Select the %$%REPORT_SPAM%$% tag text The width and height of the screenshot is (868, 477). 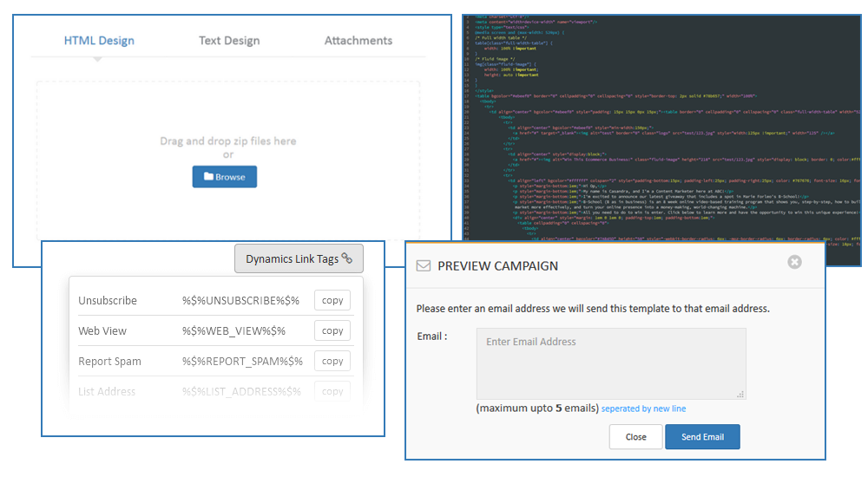[x=242, y=362]
